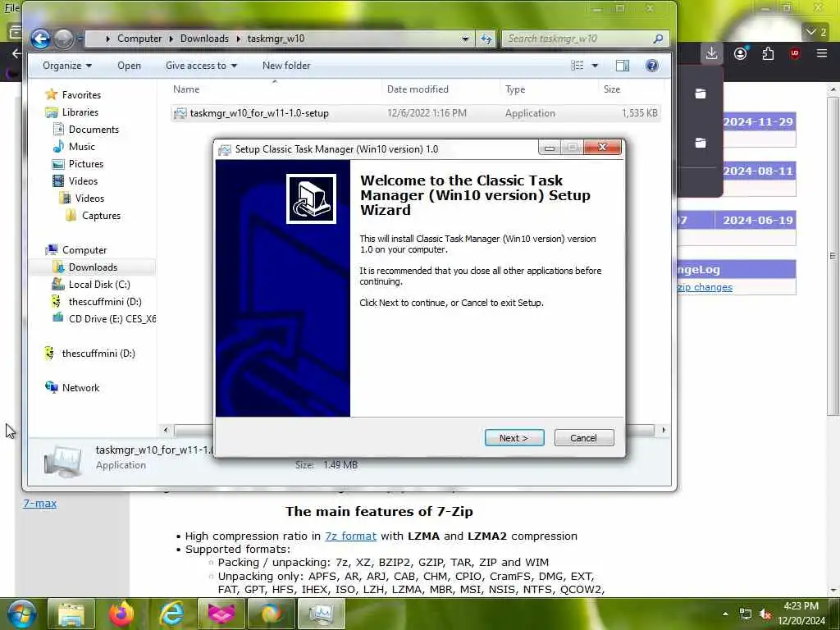Open the taskbar clock and date

click(801, 614)
